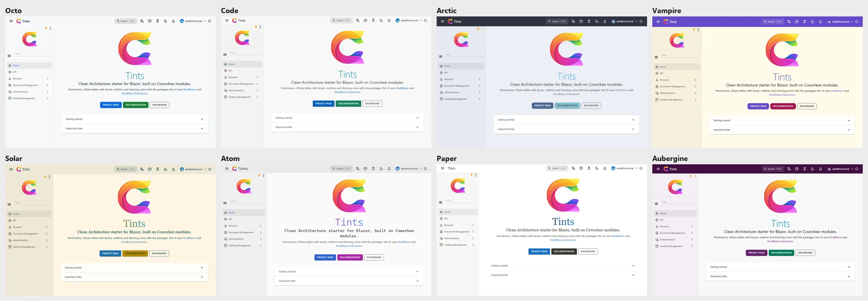Open Catalog Management in Aubergine sidebar
The image size is (868, 301).
(675, 246)
